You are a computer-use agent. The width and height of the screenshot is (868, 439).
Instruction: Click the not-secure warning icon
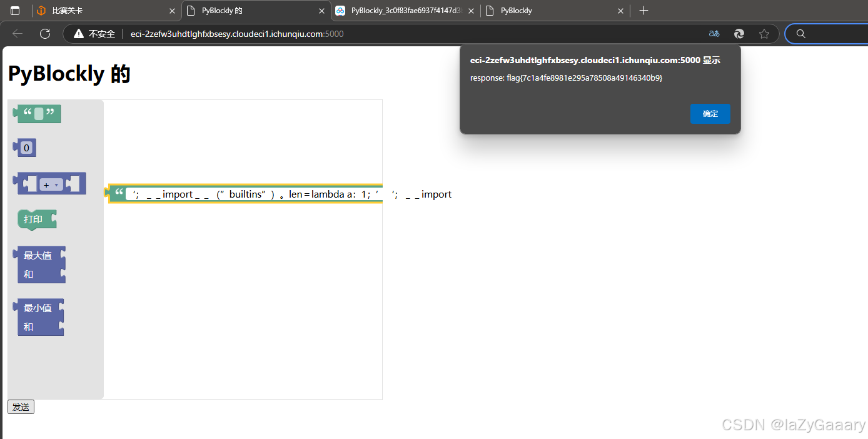point(79,34)
